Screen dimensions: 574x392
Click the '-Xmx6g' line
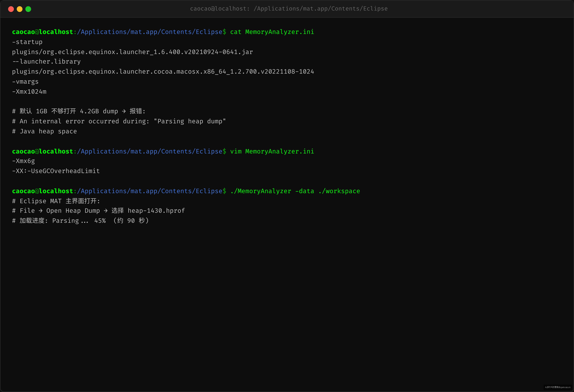[x=23, y=161]
